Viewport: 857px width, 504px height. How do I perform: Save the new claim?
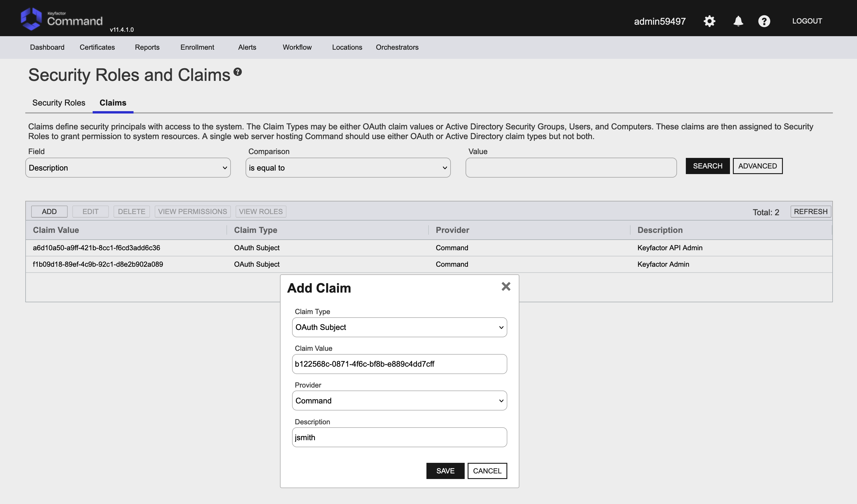click(x=445, y=471)
